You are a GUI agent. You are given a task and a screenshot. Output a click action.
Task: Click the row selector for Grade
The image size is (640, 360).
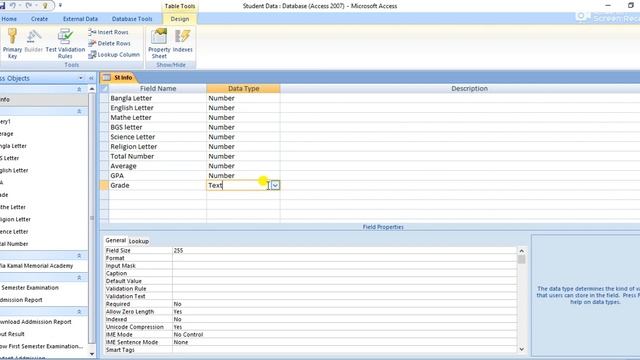[x=104, y=185]
